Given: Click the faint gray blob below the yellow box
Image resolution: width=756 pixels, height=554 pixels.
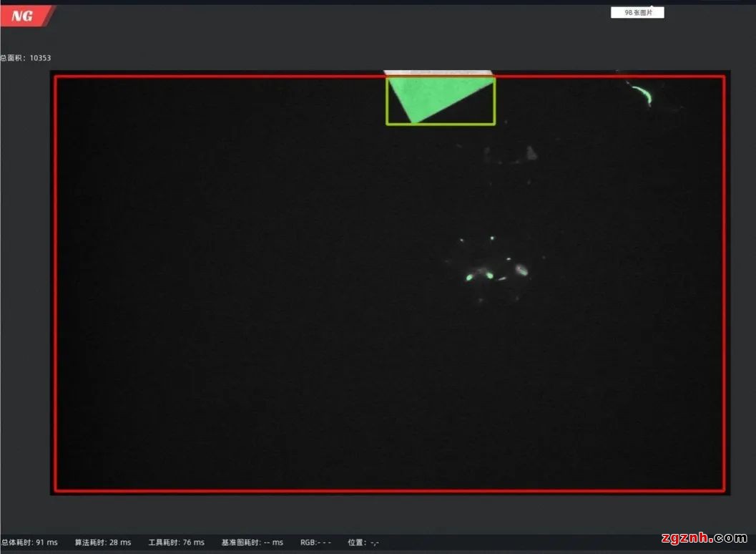Looking at the screenshot, I should [x=531, y=152].
